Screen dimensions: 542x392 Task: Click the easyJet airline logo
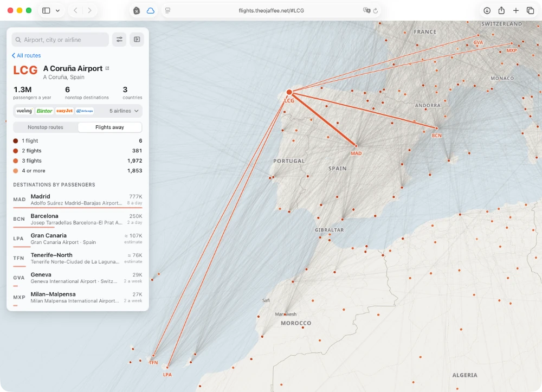(x=64, y=111)
